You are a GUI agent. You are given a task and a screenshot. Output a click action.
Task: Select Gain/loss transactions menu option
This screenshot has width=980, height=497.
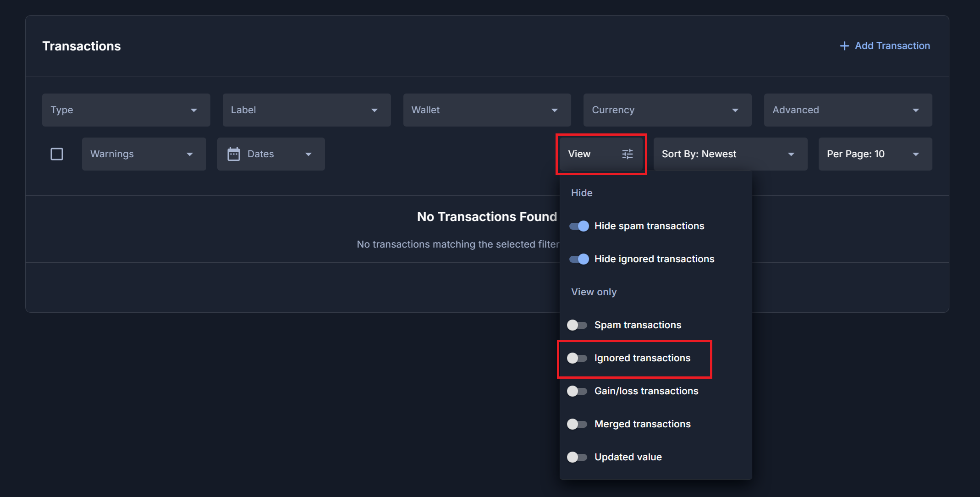pos(646,391)
